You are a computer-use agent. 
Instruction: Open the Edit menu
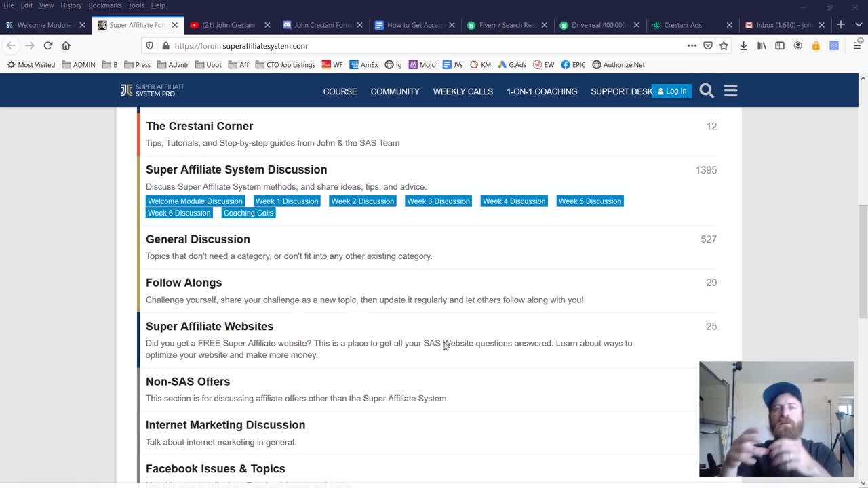coord(26,5)
